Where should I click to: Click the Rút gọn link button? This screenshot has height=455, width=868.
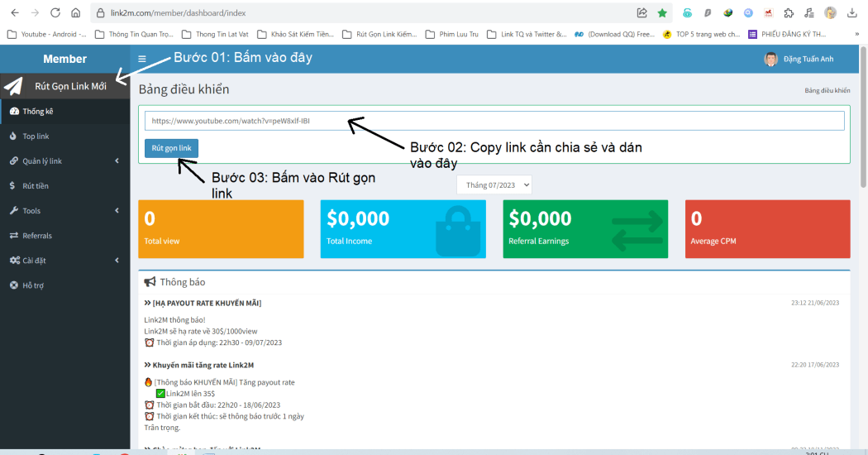tap(172, 148)
